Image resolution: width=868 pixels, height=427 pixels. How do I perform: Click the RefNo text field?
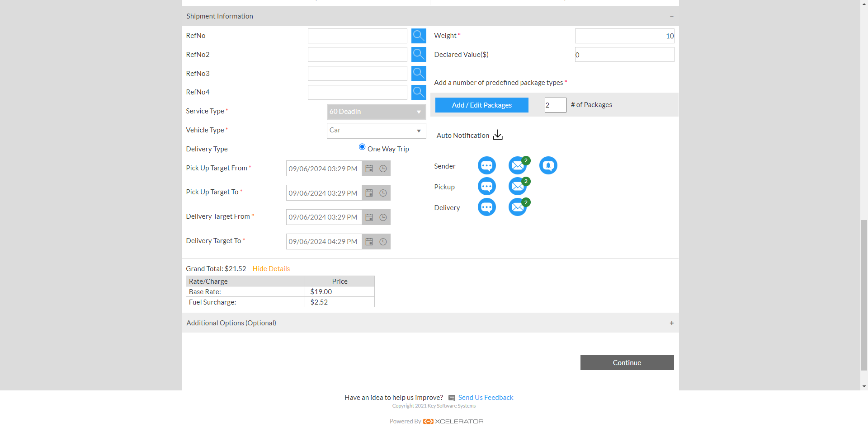358,36
